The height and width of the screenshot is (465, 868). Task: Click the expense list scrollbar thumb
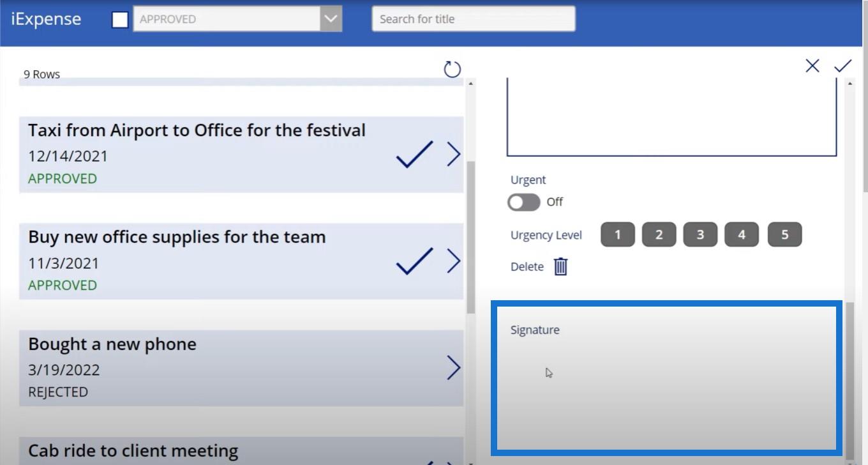[x=470, y=236]
